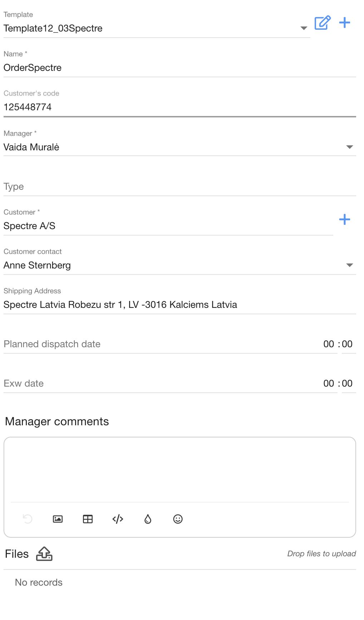Add a new customer with plus icon

[345, 219]
